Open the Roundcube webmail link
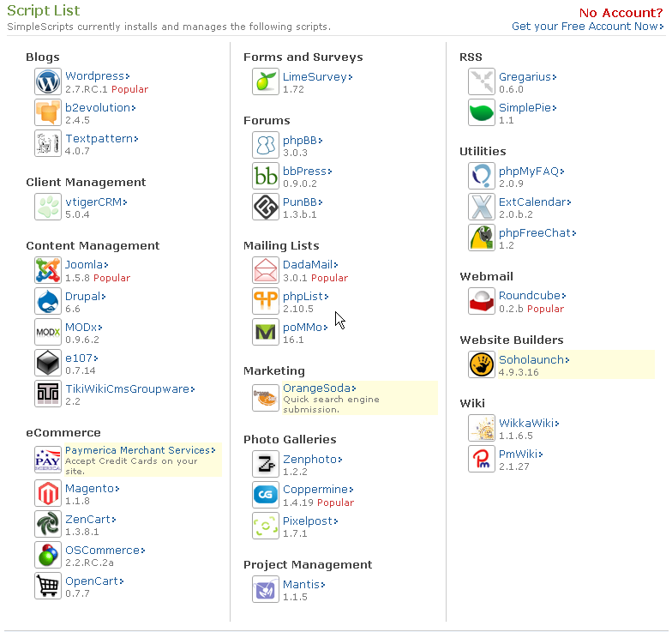This screenshot has width=672, height=632. click(532, 295)
